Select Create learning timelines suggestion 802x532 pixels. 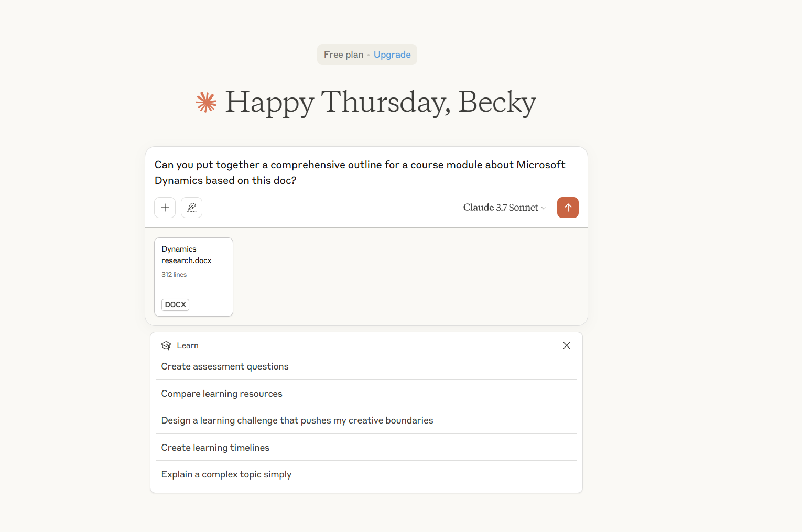(x=215, y=448)
